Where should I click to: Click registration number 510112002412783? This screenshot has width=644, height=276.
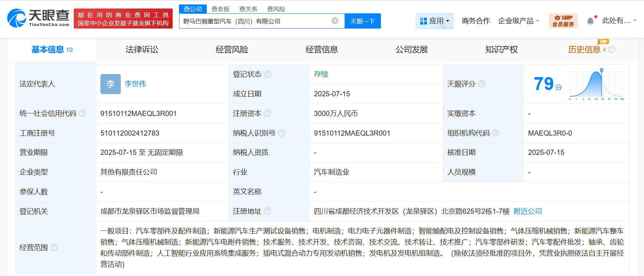point(130,133)
